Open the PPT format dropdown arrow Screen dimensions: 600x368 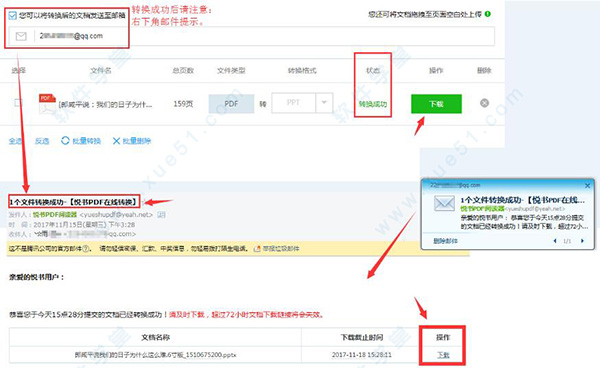324,103
